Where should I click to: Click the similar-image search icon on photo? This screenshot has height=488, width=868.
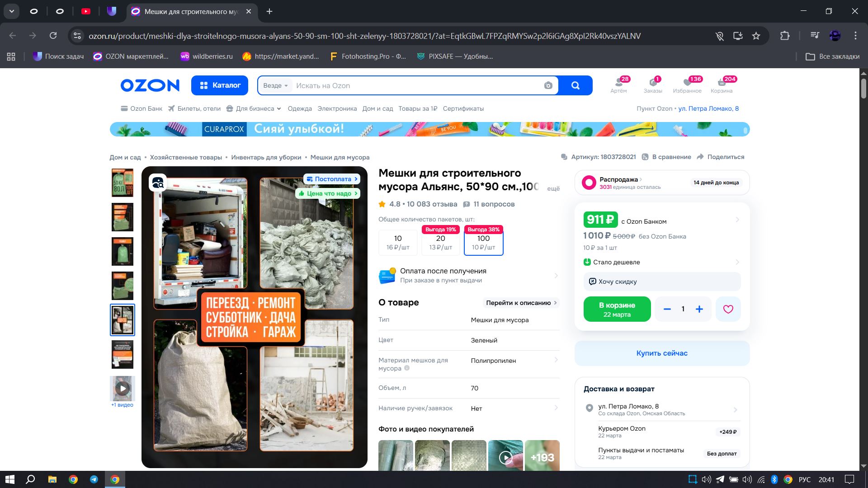coord(158,183)
